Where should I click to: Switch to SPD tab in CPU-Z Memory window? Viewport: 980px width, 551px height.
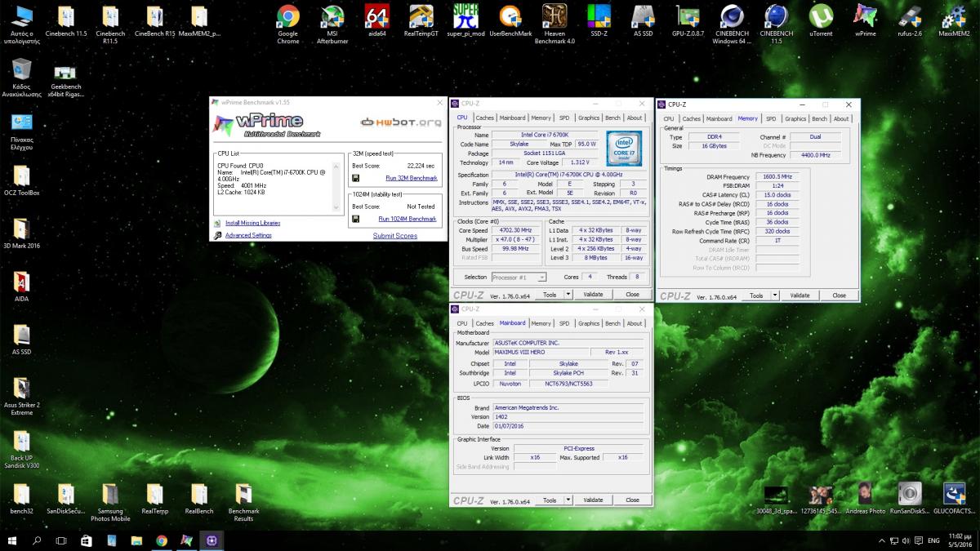click(771, 118)
